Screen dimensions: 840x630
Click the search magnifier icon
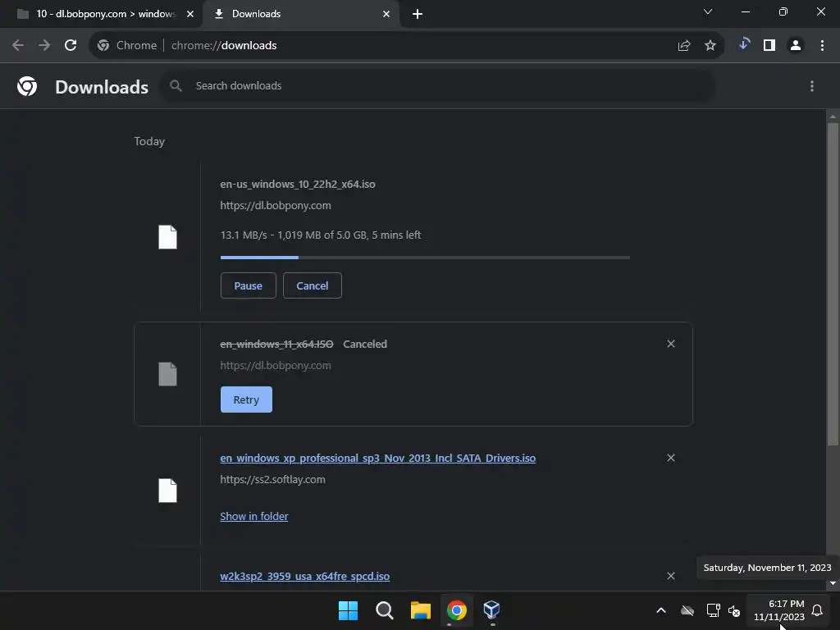pos(176,85)
